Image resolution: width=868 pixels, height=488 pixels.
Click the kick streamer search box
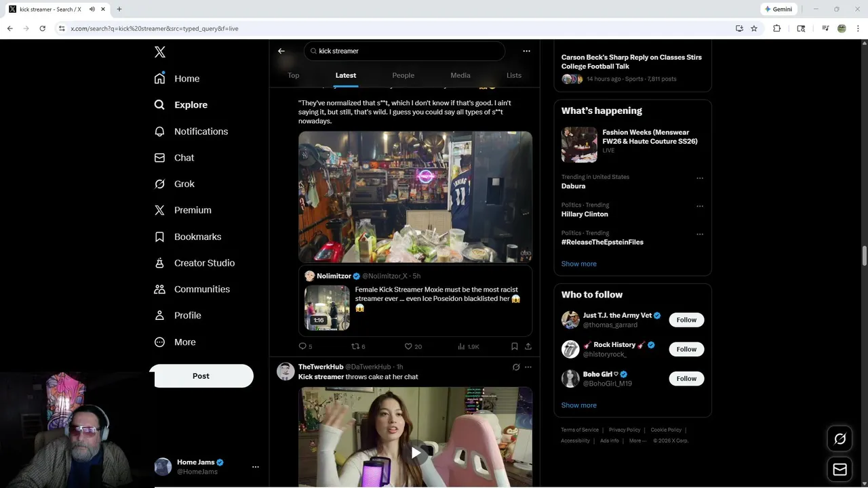coord(404,51)
